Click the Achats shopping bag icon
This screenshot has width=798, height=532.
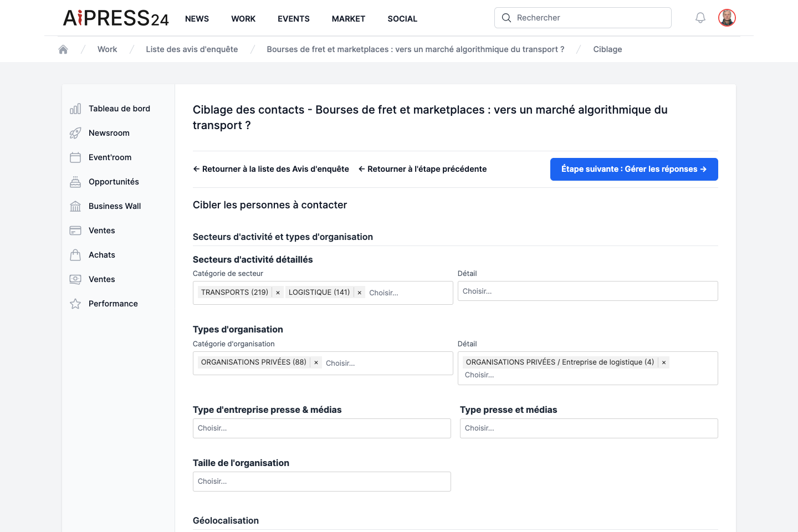75,255
